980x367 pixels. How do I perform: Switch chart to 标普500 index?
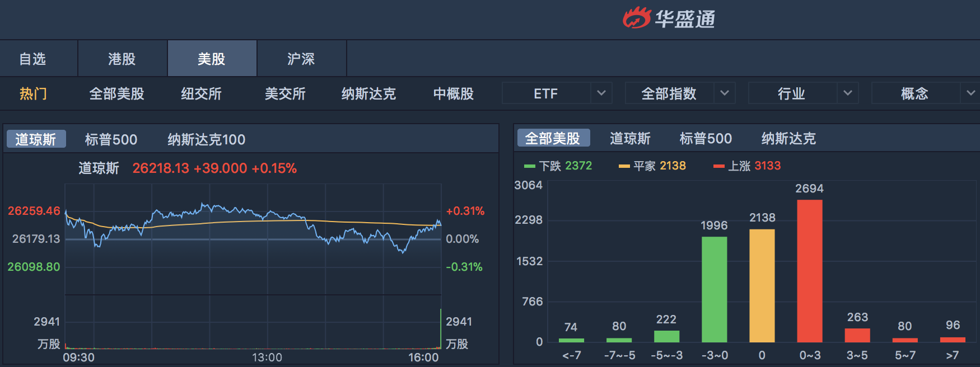(x=111, y=139)
